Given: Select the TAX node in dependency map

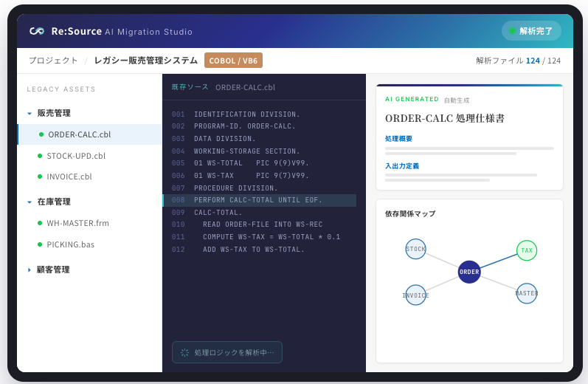Looking at the screenshot, I should pyautogui.click(x=527, y=250).
